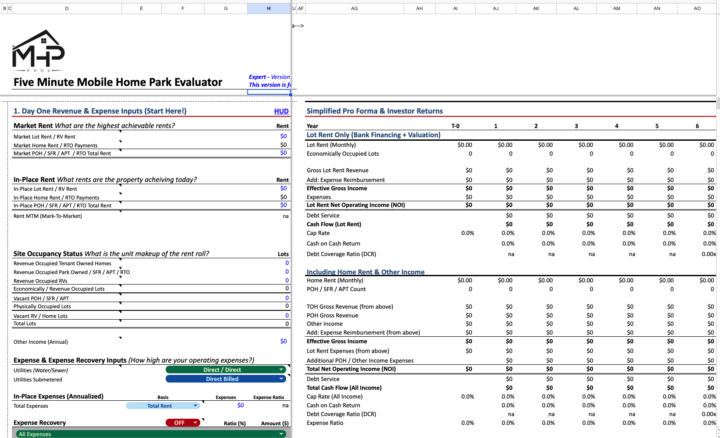Click 'Expense Recovery' section label
720x438 pixels.
(x=39, y=423)
